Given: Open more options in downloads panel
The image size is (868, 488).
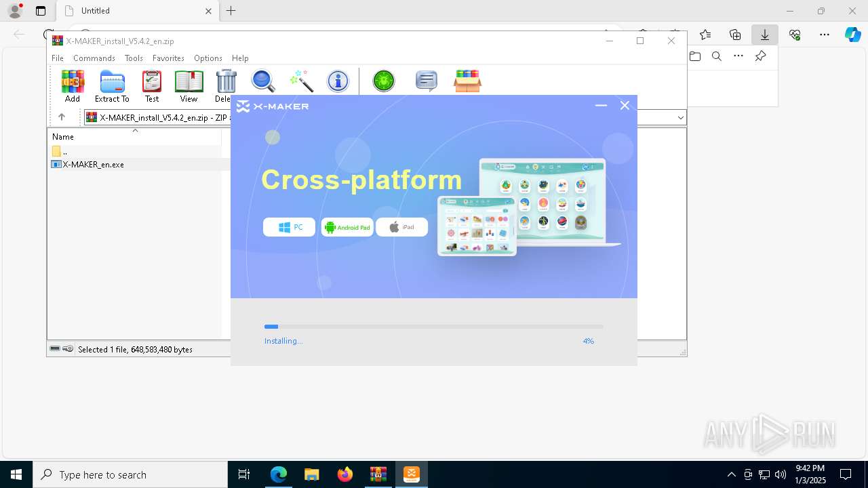Looking at the screenshot, I should pos(738,56).
